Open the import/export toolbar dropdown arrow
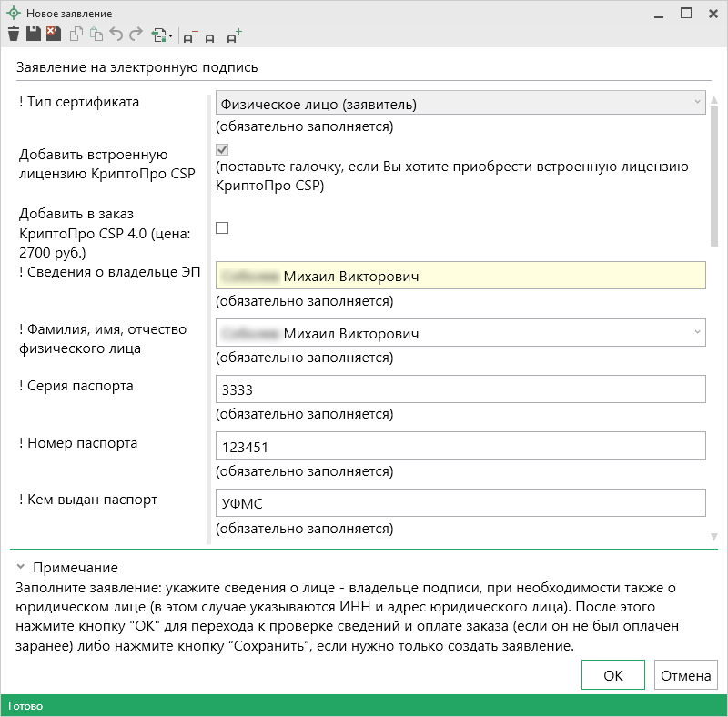728x717 pixels. pyautogui.click(x=170, y=37)
